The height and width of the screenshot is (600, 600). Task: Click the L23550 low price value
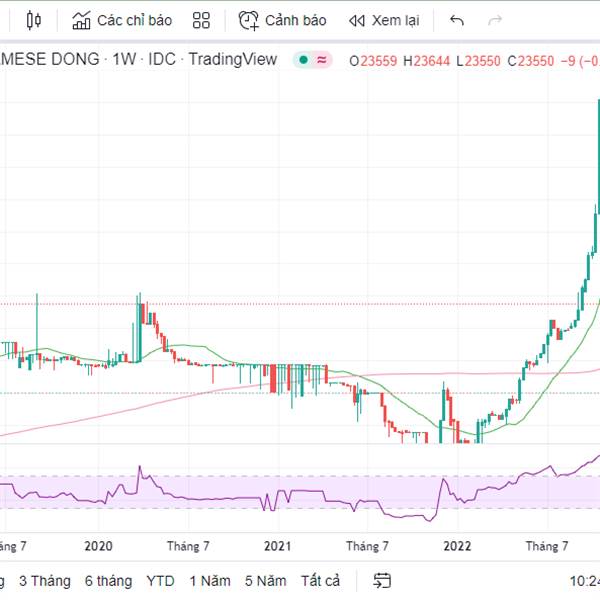tap(478, 61)
